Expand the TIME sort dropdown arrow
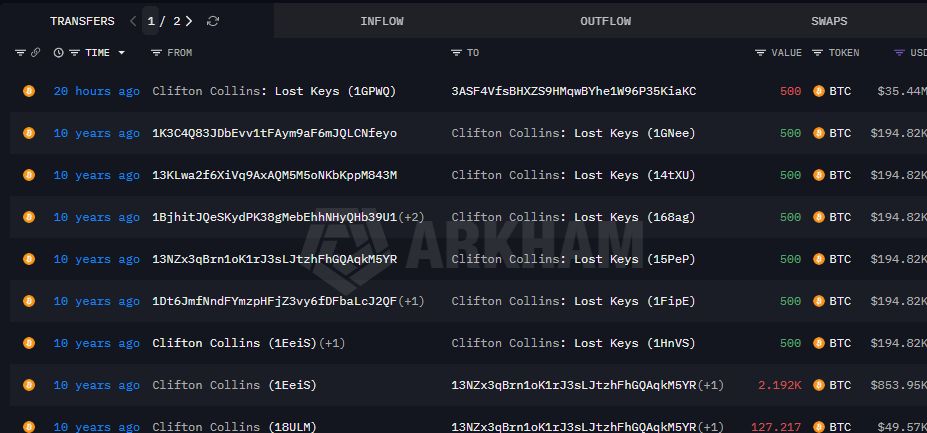 pyautogui.click(x=122, y=53)
